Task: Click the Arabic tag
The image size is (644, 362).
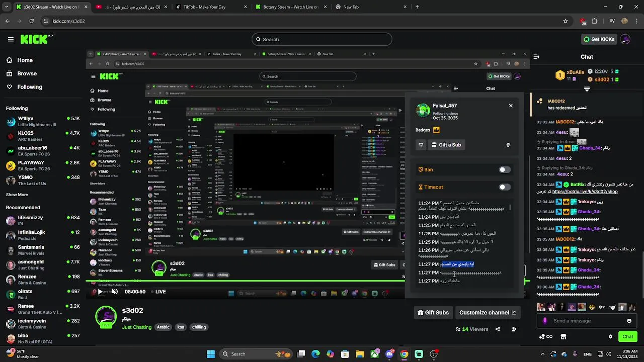Action: coord(163,327)
